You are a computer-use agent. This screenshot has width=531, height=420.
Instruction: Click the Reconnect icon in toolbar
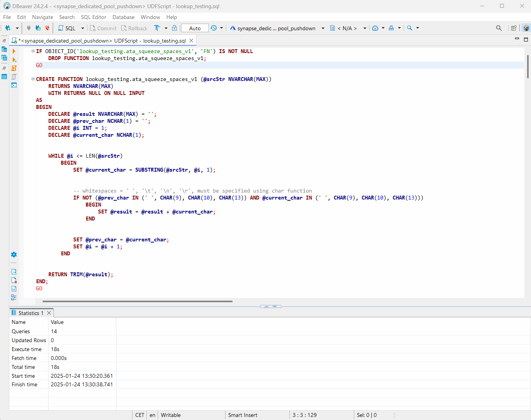point(38,28)
